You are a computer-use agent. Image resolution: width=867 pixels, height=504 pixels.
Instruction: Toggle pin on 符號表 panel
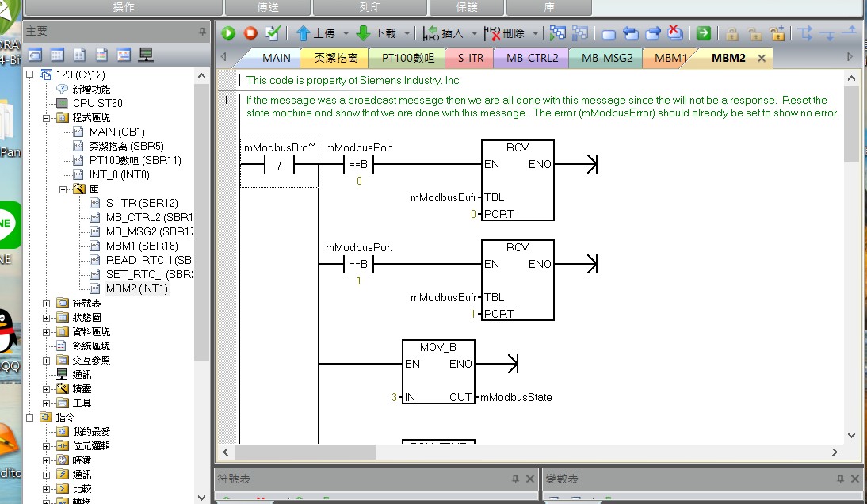coord(515,479)
